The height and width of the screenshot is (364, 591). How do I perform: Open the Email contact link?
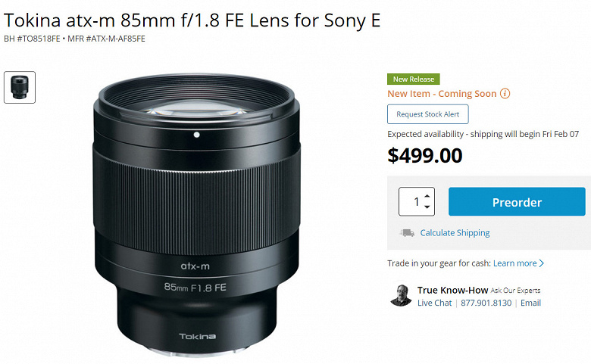pos(530,303)
